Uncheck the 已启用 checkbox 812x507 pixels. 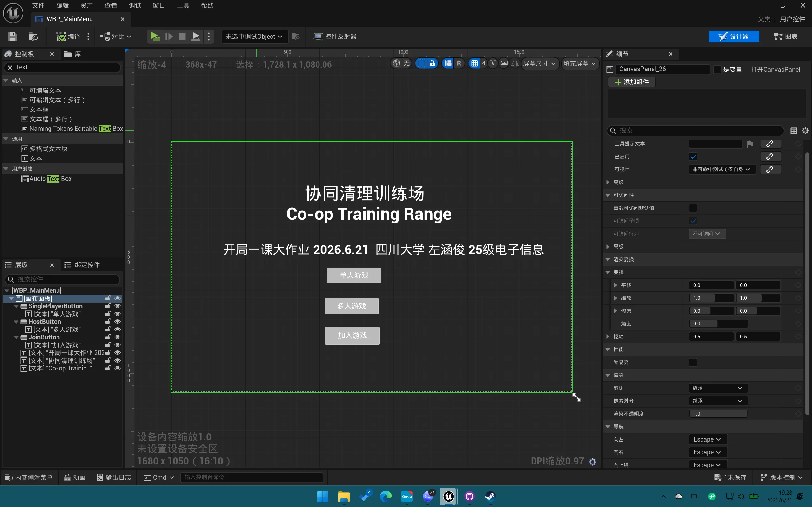click(x=693, y=157)
